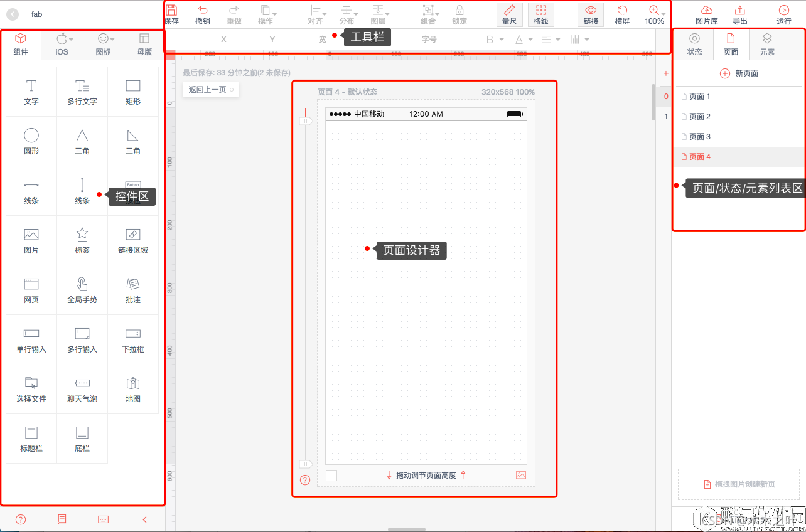Open the 图标 icons tab
Screen dimensions: 806x532
pos(104,45)
